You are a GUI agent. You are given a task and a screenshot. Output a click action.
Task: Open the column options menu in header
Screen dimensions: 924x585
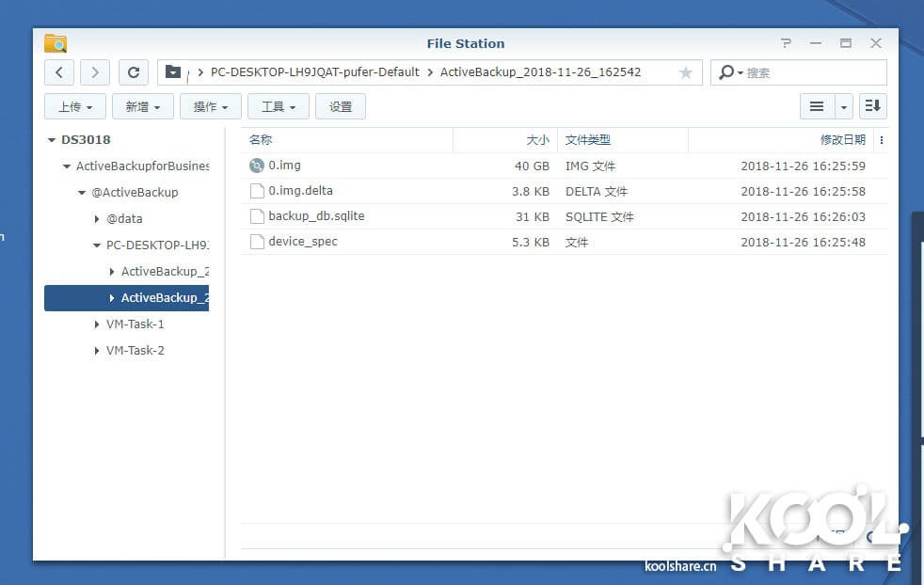tap(881, 140)
